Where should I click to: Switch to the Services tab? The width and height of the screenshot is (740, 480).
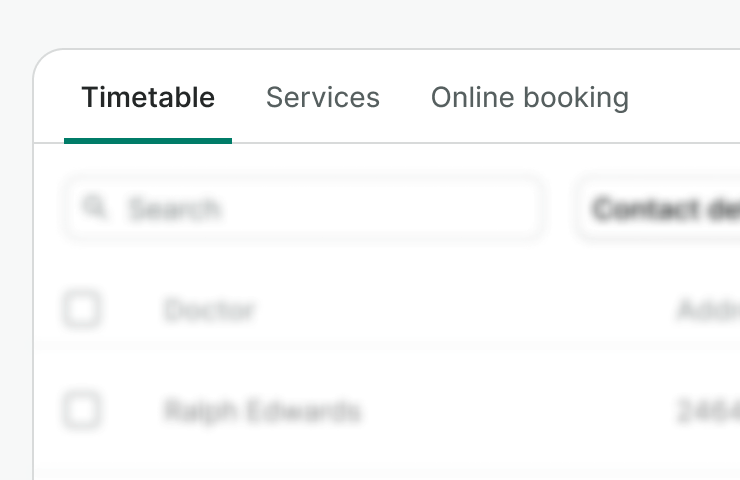pyautogui.click(x=322, y=98)
